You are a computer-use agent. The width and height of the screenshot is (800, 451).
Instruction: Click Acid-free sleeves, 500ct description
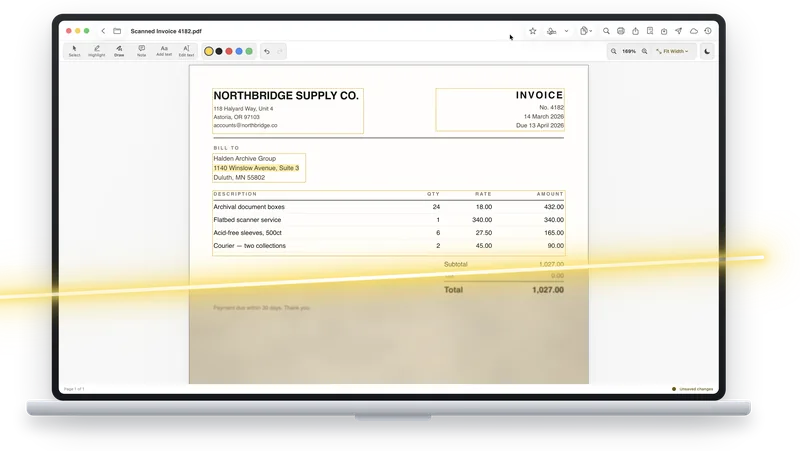tap(247, 233)
